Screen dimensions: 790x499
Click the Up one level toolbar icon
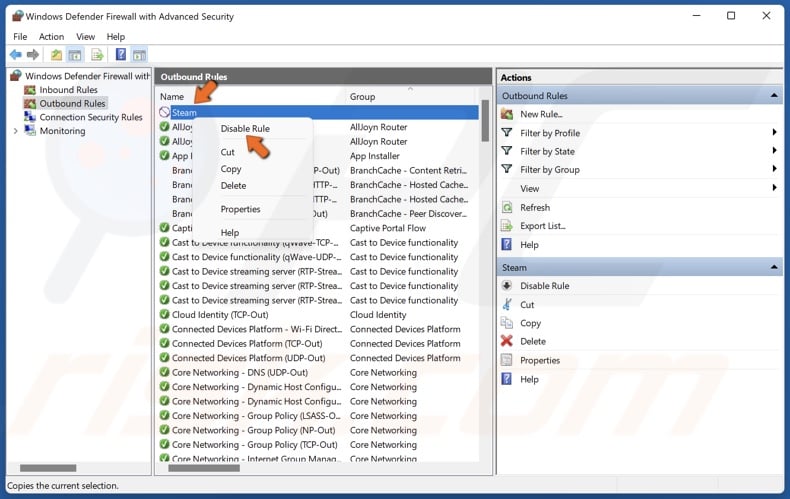[x=57, y=55]
